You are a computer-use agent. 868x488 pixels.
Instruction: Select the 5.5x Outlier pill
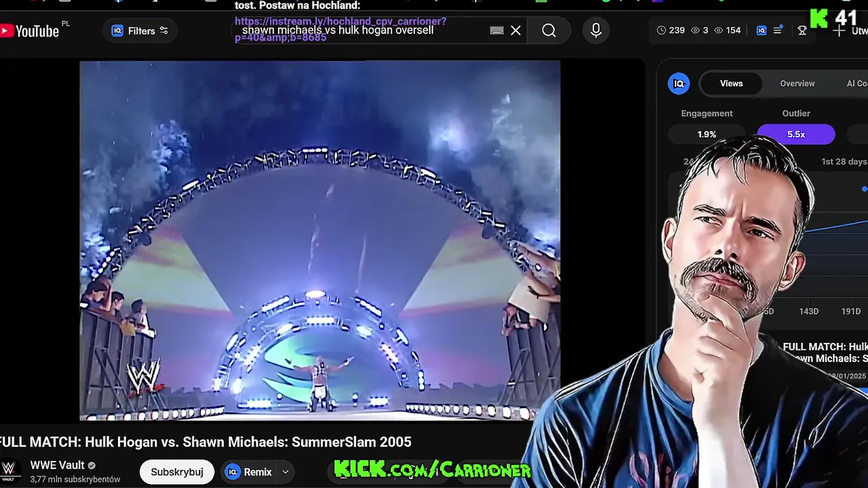(796, 134)
